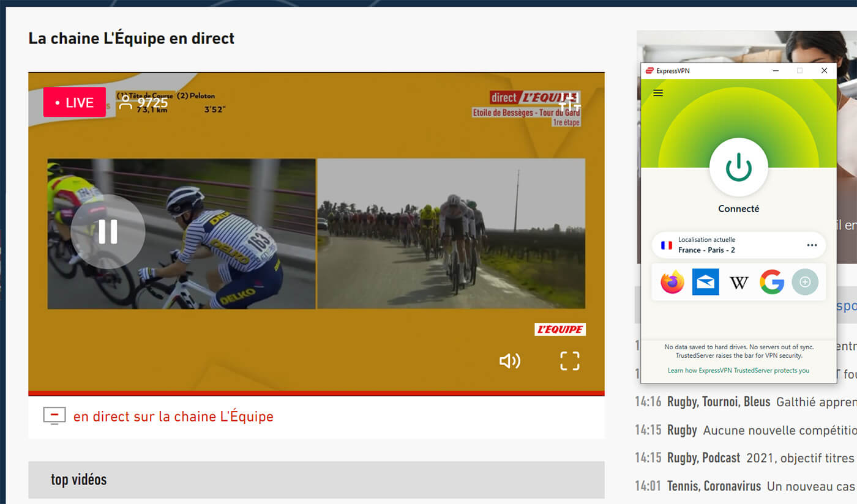Image resolution: width=857 pixels, height=504 pixels.
Task: Open the Wikipedia shortcut in ExpressVPN
Action: (x=739, y=283)
